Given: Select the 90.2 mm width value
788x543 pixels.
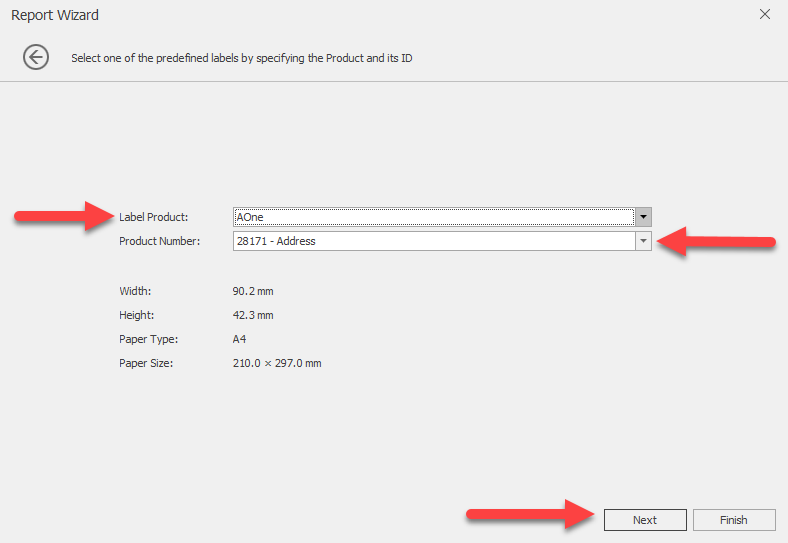Looking at the screenshot, I should pos(253,291).
